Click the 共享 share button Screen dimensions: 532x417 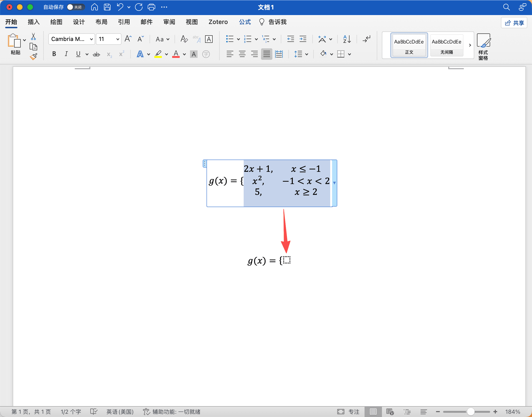(514, 22)
